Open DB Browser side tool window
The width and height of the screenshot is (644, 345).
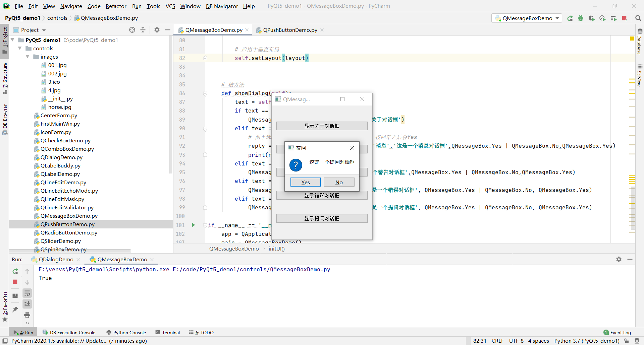coord(5,120)
